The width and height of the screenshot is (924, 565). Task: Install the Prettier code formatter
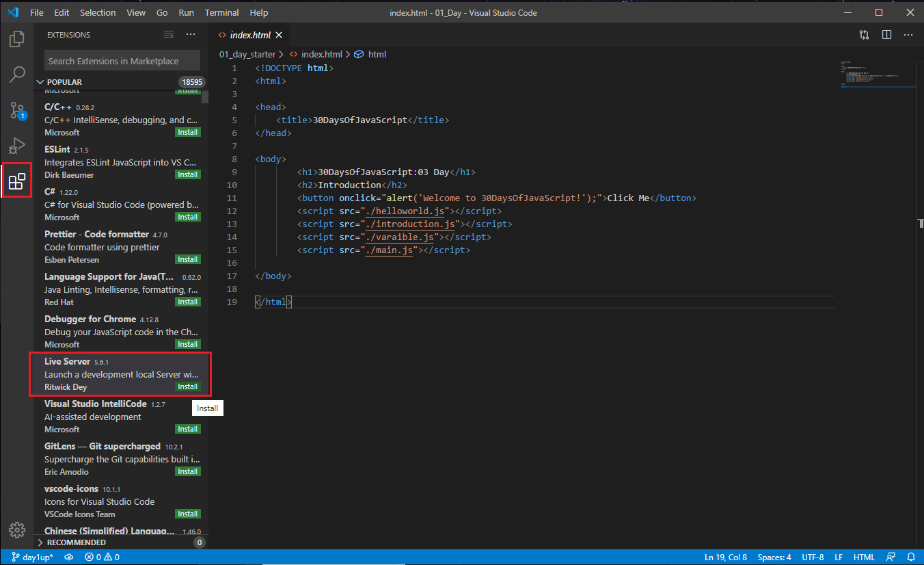click(x=187, y=259)
